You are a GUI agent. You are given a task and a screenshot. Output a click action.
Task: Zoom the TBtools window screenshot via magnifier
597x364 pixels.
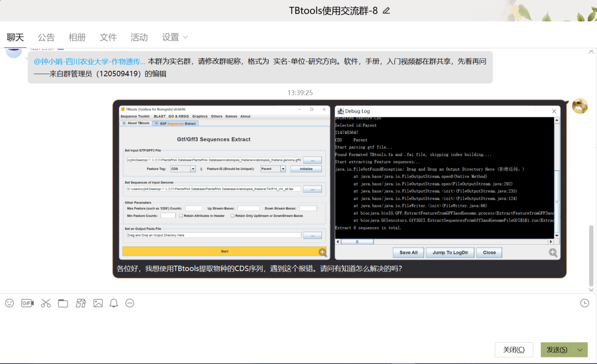[323, 252]
